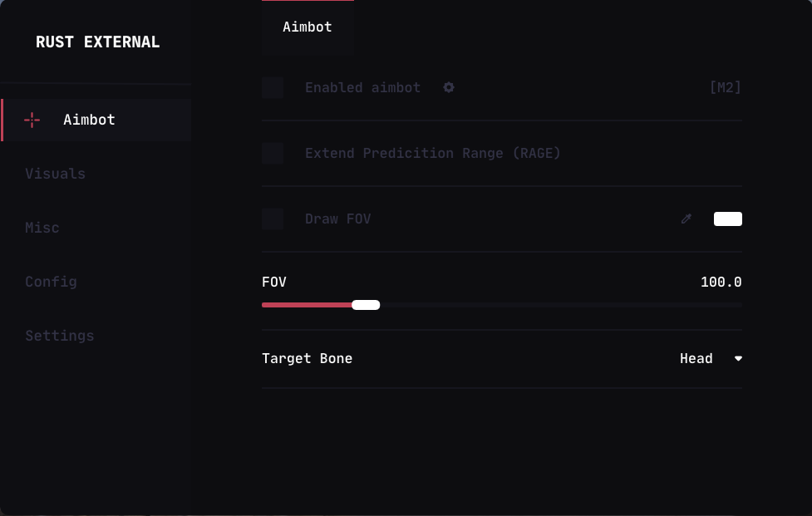Open the gear settings beside Enabled aimbot
812x516 pixels.
[449, 87]
